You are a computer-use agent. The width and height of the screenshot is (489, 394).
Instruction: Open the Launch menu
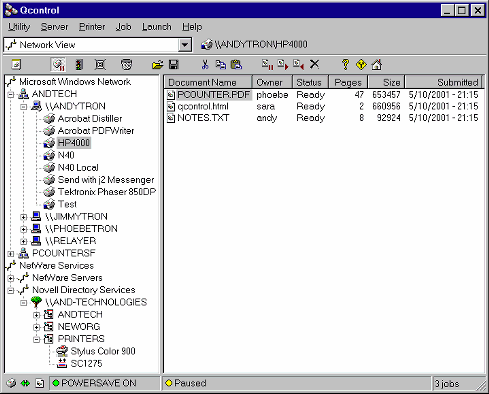(x=157, y=27)
